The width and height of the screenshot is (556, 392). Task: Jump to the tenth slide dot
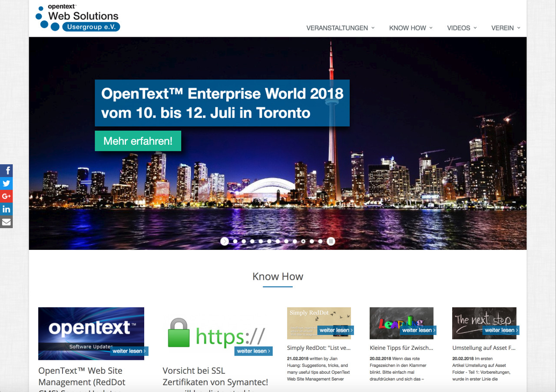coord(312,241)
